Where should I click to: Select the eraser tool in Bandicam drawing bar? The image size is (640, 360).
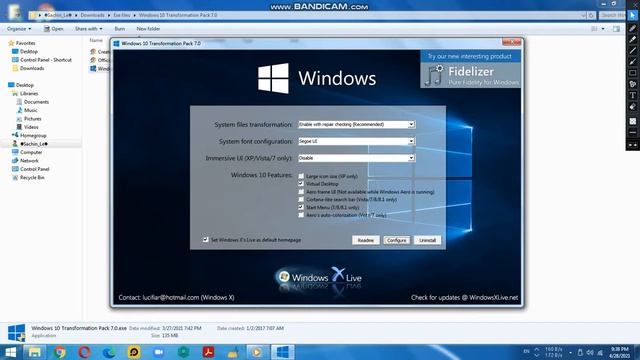point(632,107)
